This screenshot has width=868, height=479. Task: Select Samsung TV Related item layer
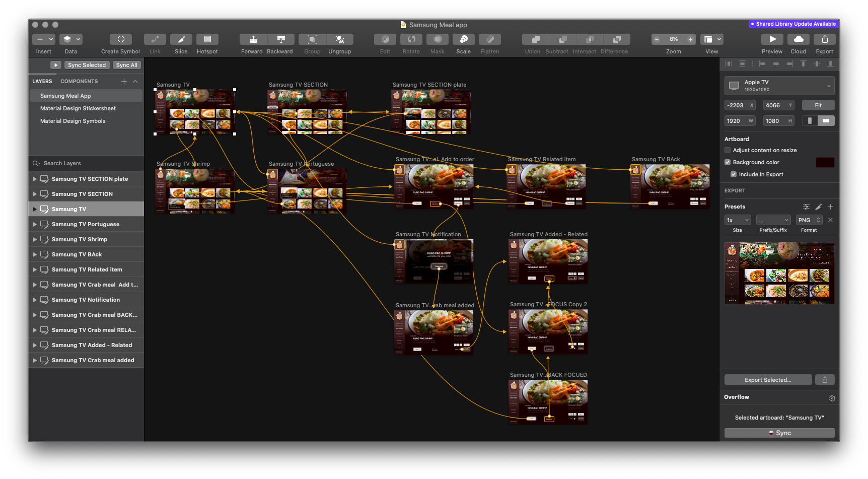tap(86, 269)
